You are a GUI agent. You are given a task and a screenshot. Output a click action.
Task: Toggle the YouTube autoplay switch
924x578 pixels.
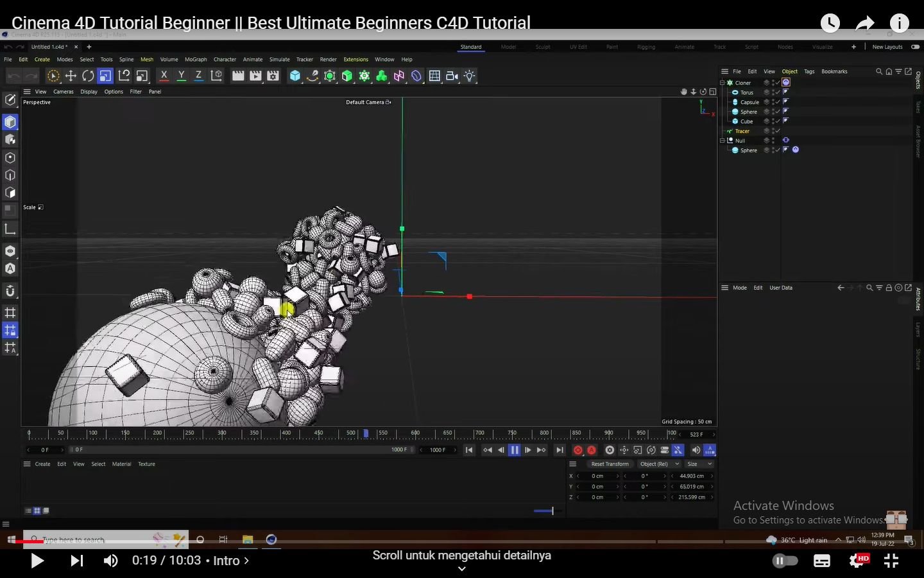(785, 561)
